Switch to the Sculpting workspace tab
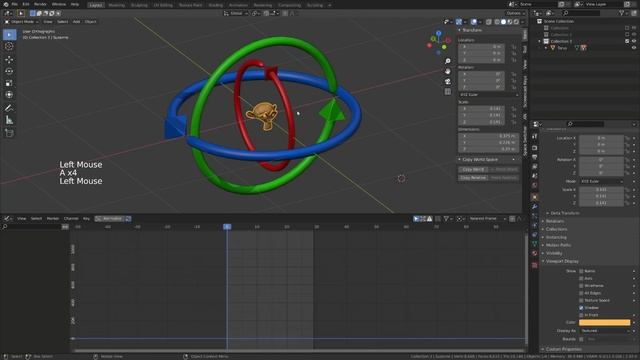 pos(139,5)
